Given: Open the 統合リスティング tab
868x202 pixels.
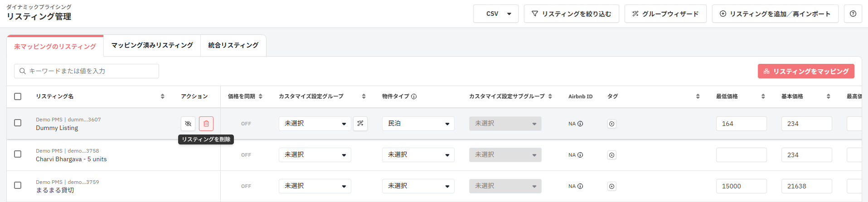Looking at the screenshot, I should (233, 45).
